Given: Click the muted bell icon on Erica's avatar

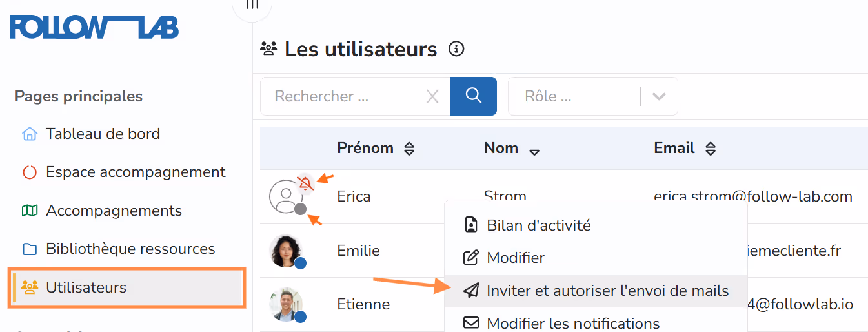Looking at the screenshot, I should pyautogui.click(x=305, y=184).
